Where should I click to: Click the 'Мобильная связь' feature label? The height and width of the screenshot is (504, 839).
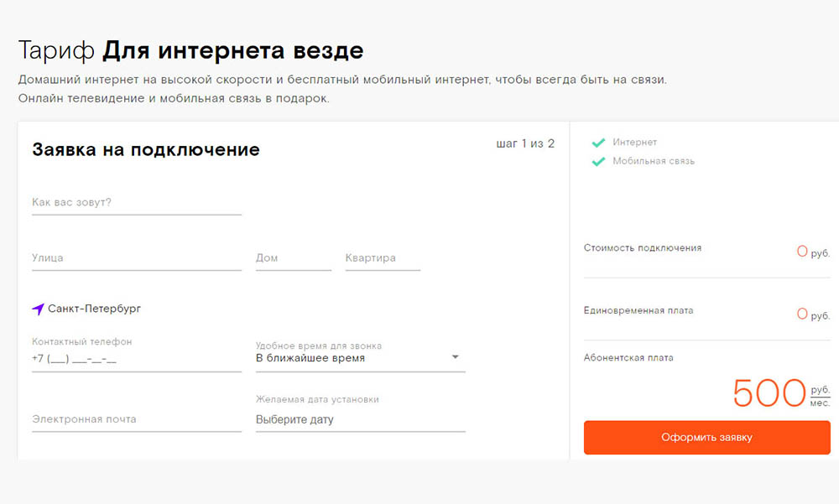[654, 161]
